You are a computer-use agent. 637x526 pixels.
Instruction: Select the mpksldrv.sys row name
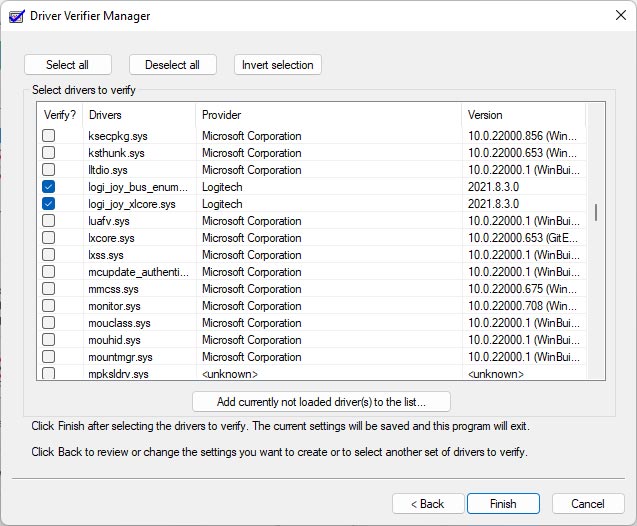tap(118, 374)
